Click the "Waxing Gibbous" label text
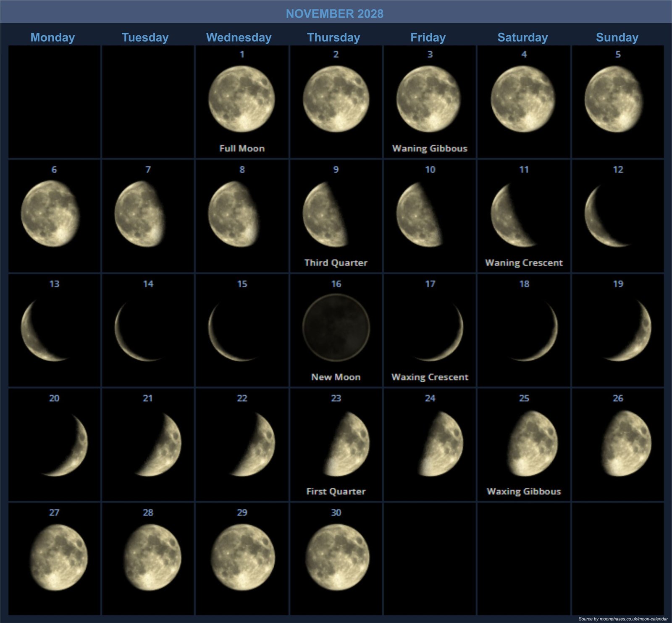Image resolution: width=672 pixels, height=623 pixels. 524,492
